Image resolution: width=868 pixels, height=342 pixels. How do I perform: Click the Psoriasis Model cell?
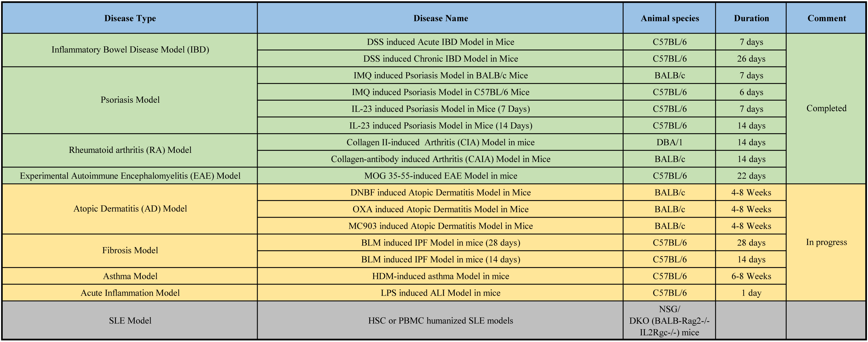pyautogui.click(x=130, y=100)
